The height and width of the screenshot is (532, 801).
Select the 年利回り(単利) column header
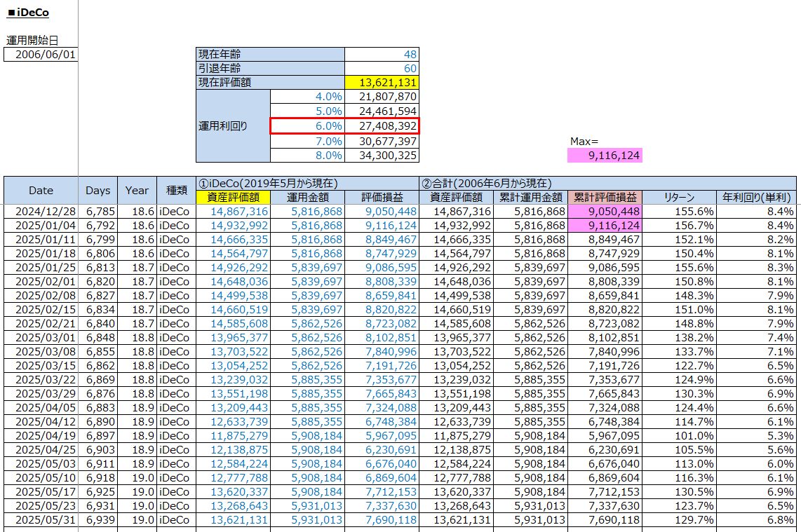coord(756,198)
